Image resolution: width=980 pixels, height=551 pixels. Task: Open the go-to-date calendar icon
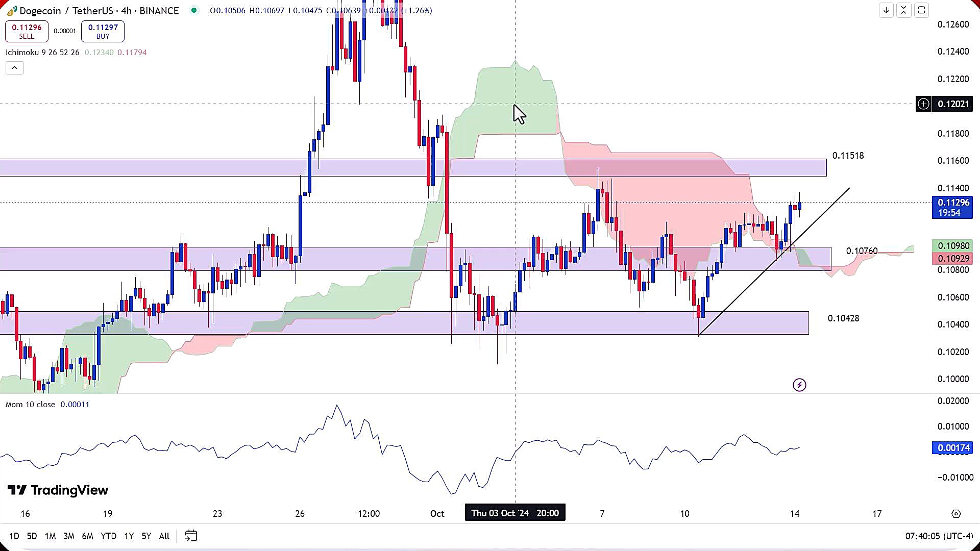point(191,536)
